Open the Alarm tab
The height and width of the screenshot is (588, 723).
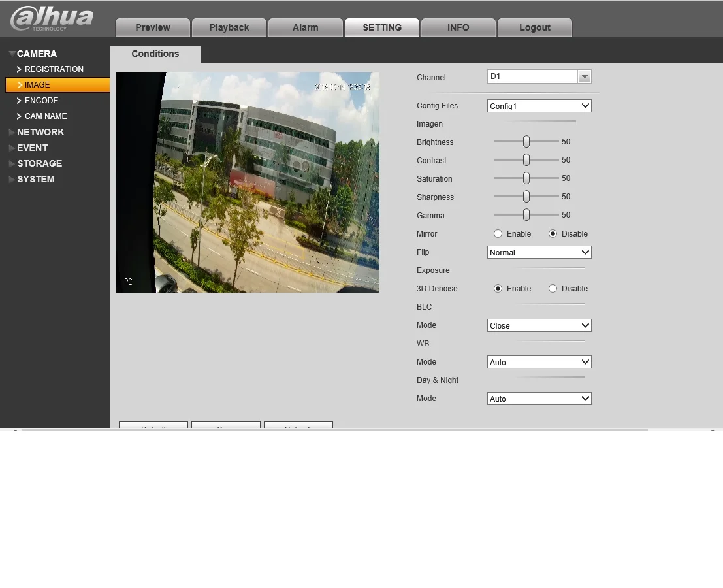click(x=306, y=27)
